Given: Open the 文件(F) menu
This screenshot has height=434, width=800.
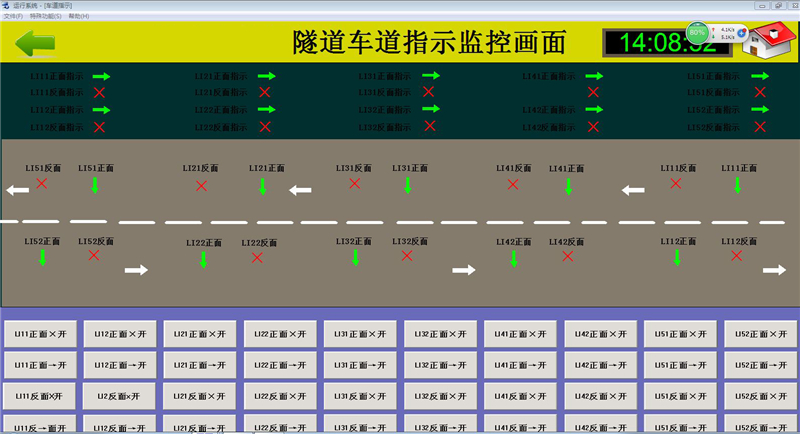Looking at the screenshot, I should click(13, 17).
